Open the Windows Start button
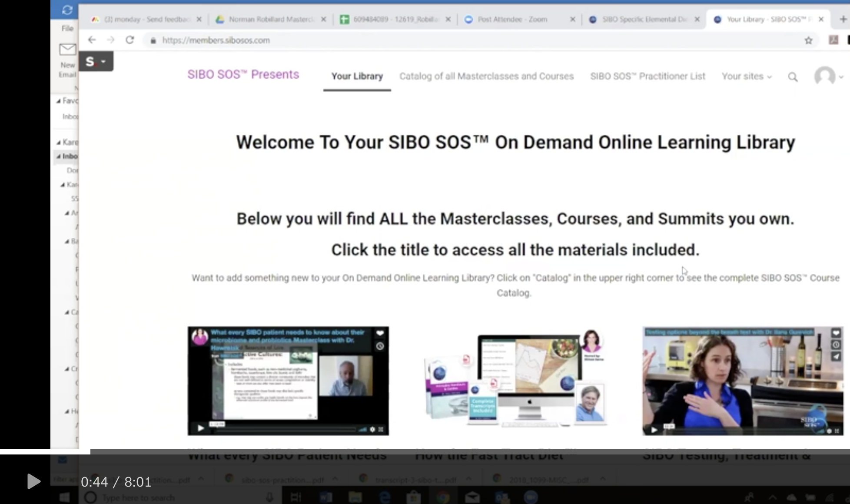Screen dimensions: 850x504 pyautogui.click(x=64, y=497)
